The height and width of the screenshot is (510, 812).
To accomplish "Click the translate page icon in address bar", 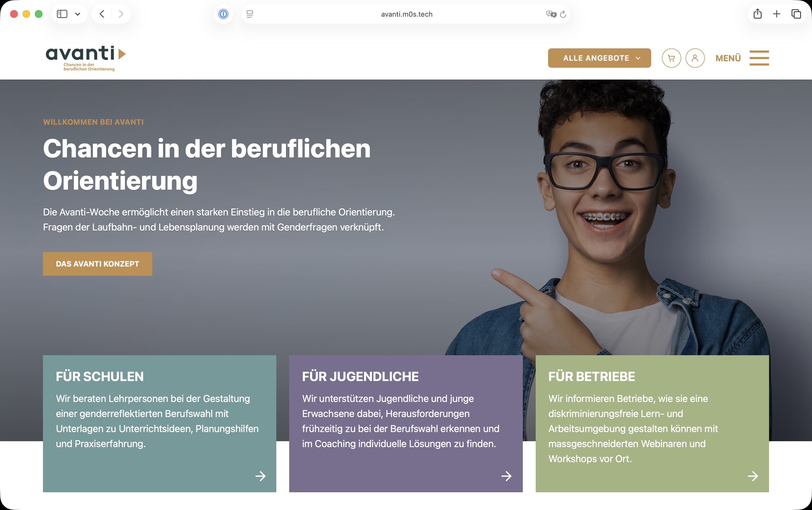I will coord(551,14).
